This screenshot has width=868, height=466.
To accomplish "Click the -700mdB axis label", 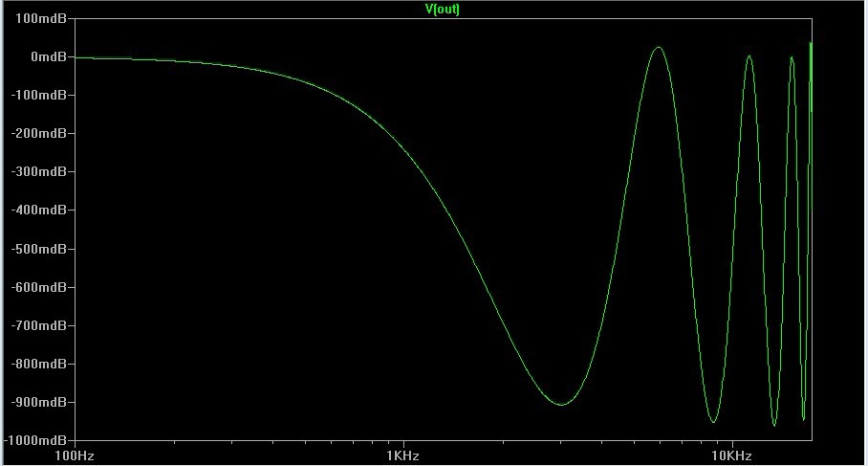I will point(39,325).
